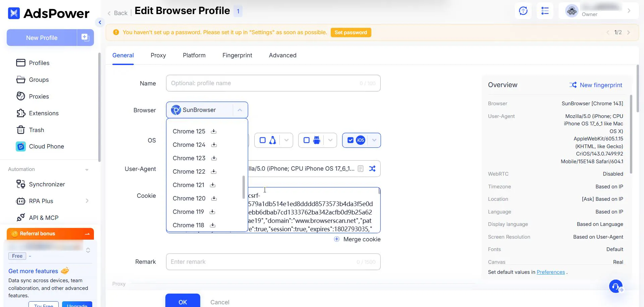Click the kernel list scrollbar thumb
This screenshot has height=307, width=644.
244,187
